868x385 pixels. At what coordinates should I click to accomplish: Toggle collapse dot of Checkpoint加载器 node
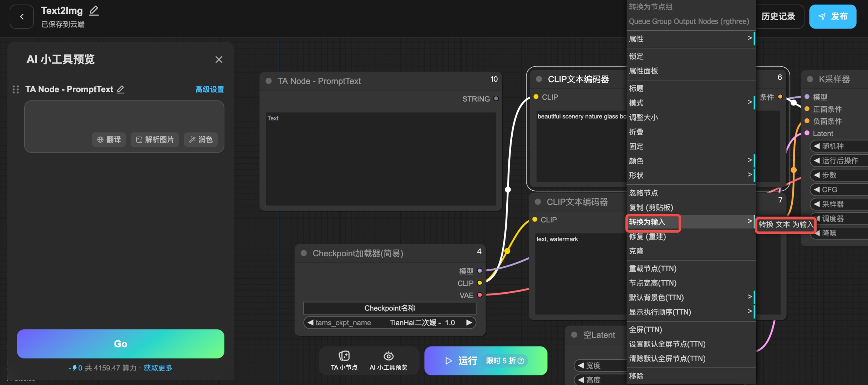[304, 253]
